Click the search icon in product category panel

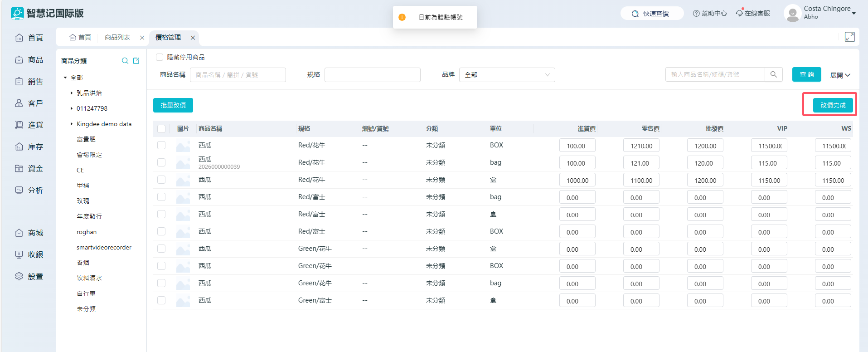(125, 61)
